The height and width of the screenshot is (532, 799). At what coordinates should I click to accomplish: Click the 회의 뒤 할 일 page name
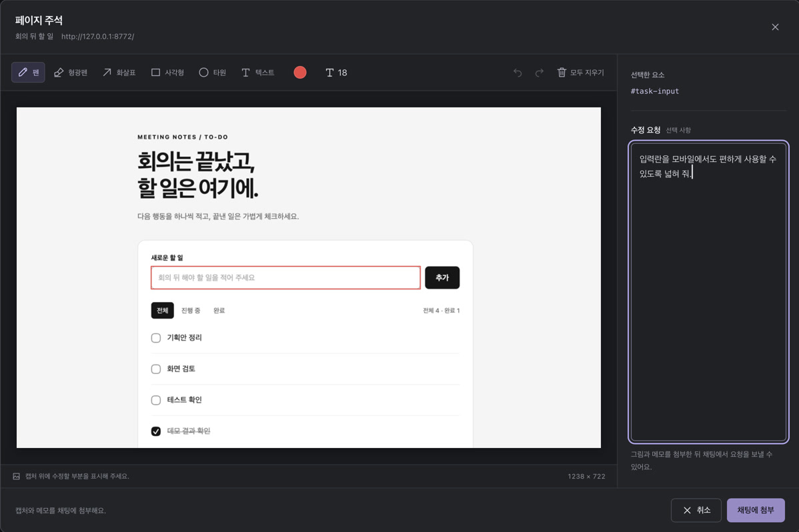pos(34,37)
